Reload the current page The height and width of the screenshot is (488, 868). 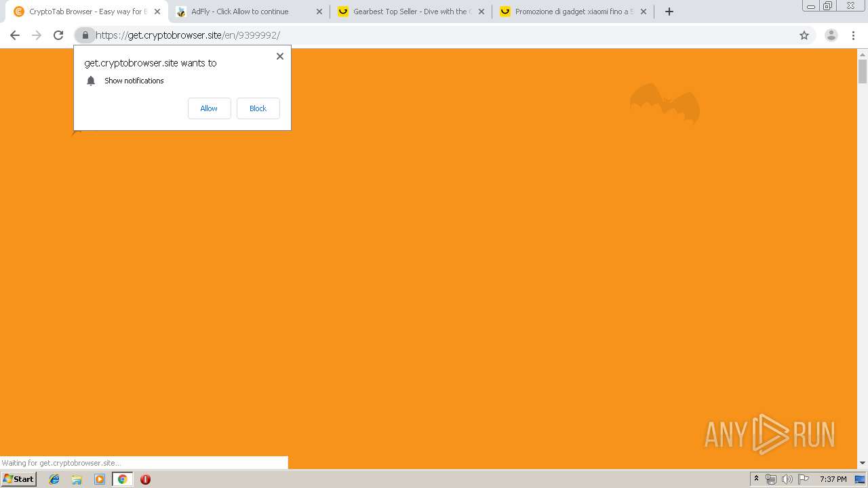58,35
